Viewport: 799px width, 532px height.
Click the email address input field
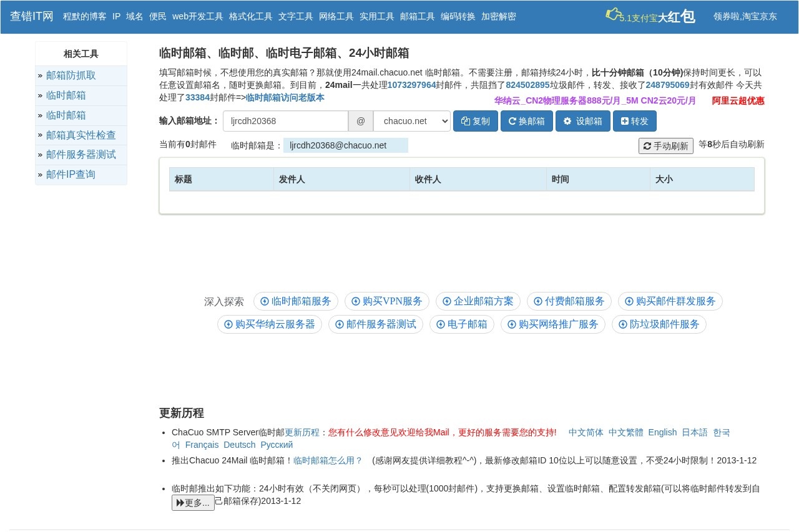285,121
